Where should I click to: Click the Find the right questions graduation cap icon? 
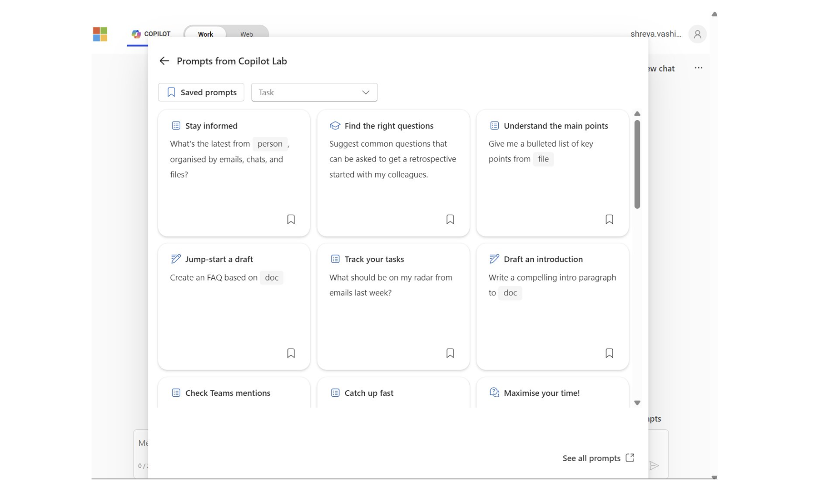point(335,126)
